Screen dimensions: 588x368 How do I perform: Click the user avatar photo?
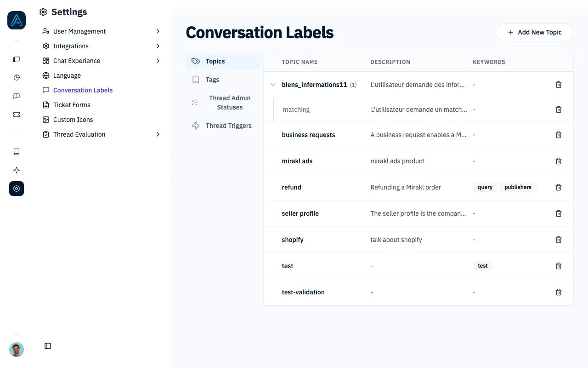pyautogui.click(x=17, y=350)
